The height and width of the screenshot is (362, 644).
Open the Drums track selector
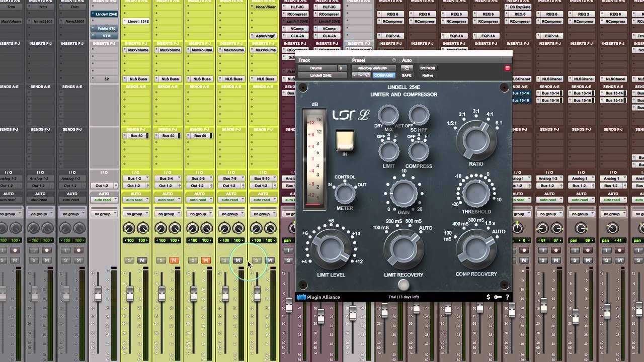pyautogui.click(x=317, y=68)
